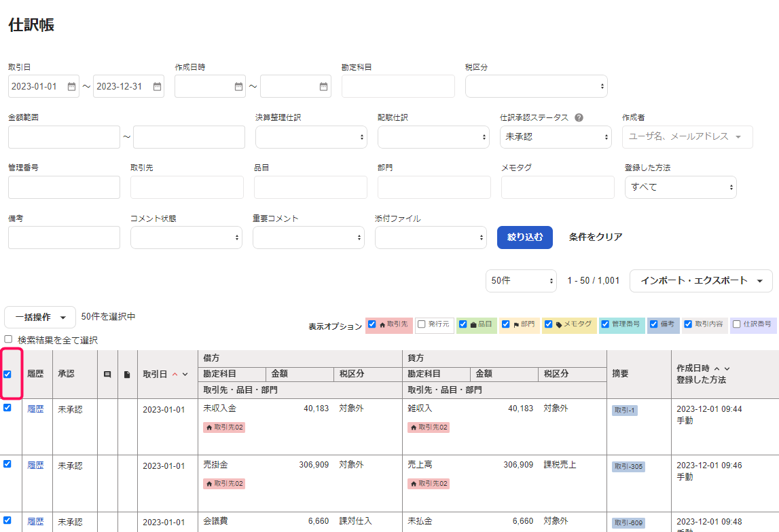Screen dimensions: 779x532
Task: Open calendar for 取引日 end date 2023-12-31
Action: [157, 87]
